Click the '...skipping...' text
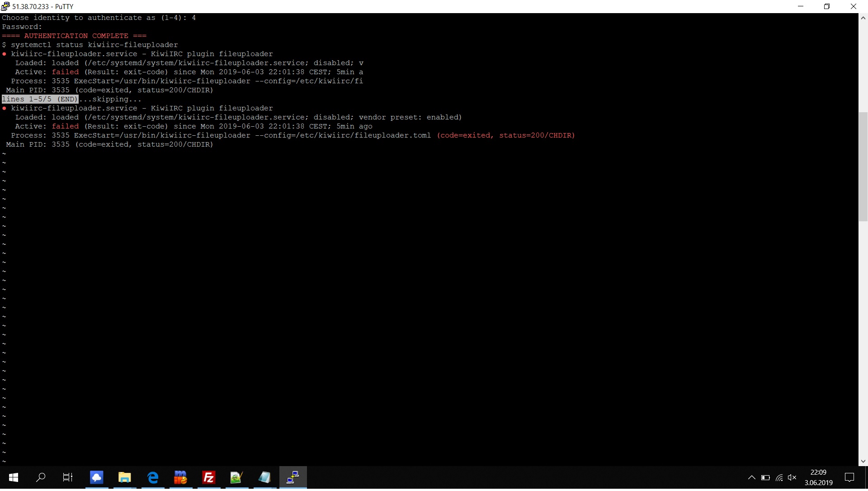This screenshot has height=491, width=868. coord(110,99)
